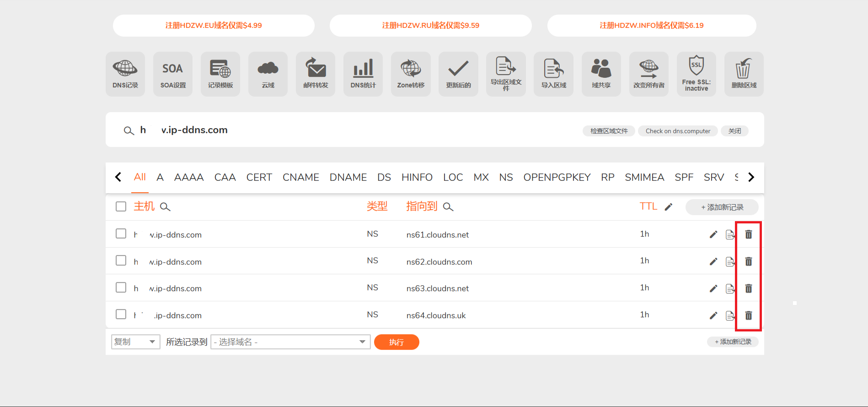
Task: Toggle the select-all checkbox beside 主机
Action: click(x=121, y=206)
